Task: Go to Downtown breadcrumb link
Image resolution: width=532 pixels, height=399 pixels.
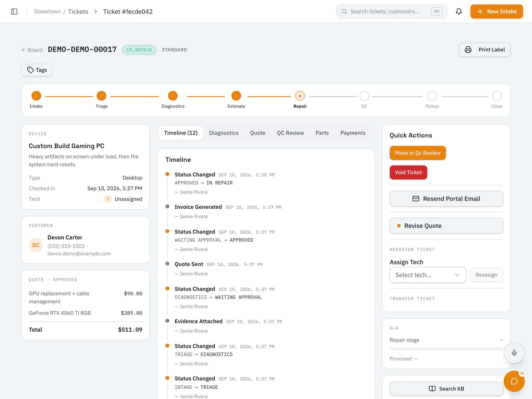Action: [x=47, y=11]
